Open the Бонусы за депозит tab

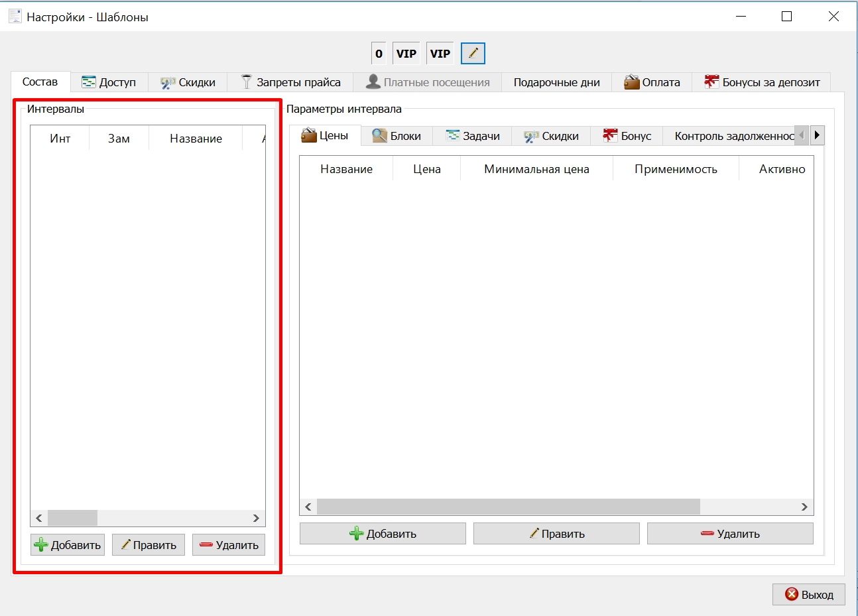point(762,82)
